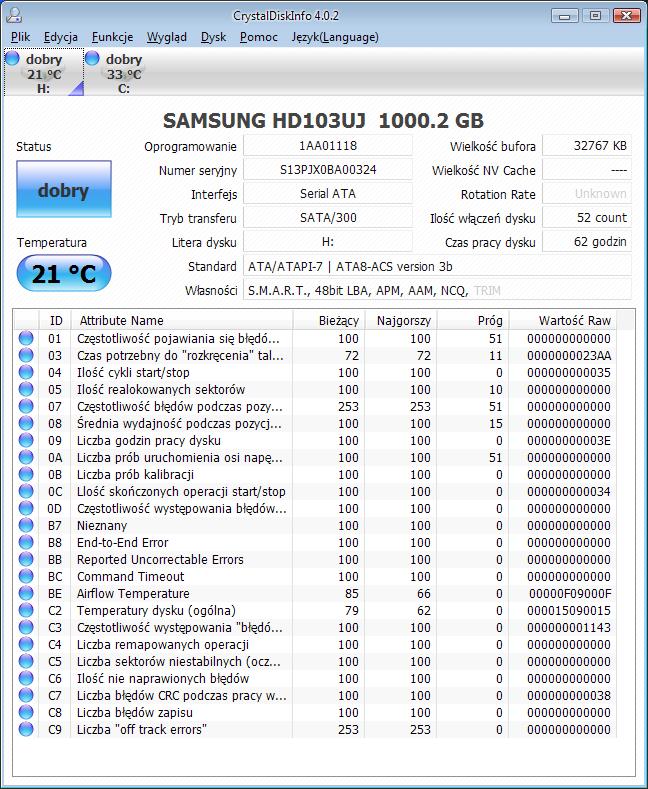Click status orb for attribute B7 Nieznany
This screenshot has width=648, height=789.
(x=26, y=525)
